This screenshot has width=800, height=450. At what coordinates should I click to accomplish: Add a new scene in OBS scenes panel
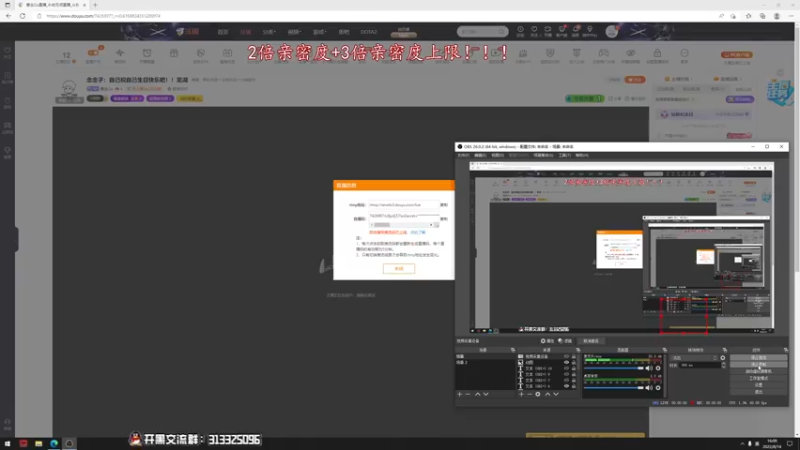[x=460, y=394]
